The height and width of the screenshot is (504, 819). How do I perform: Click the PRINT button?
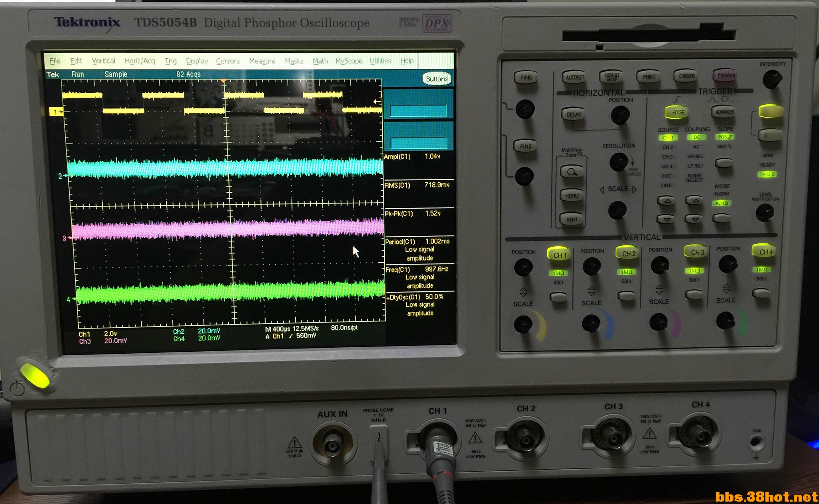[x=649, y=76]
